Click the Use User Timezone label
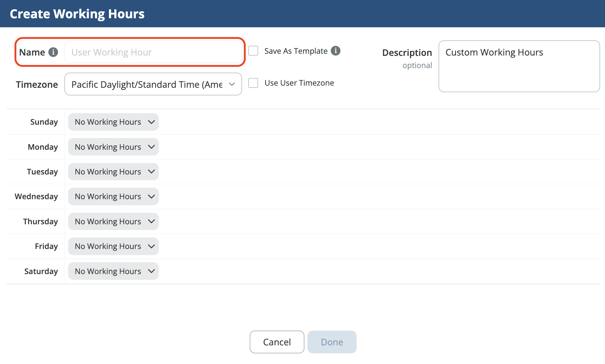 (299, 83)
